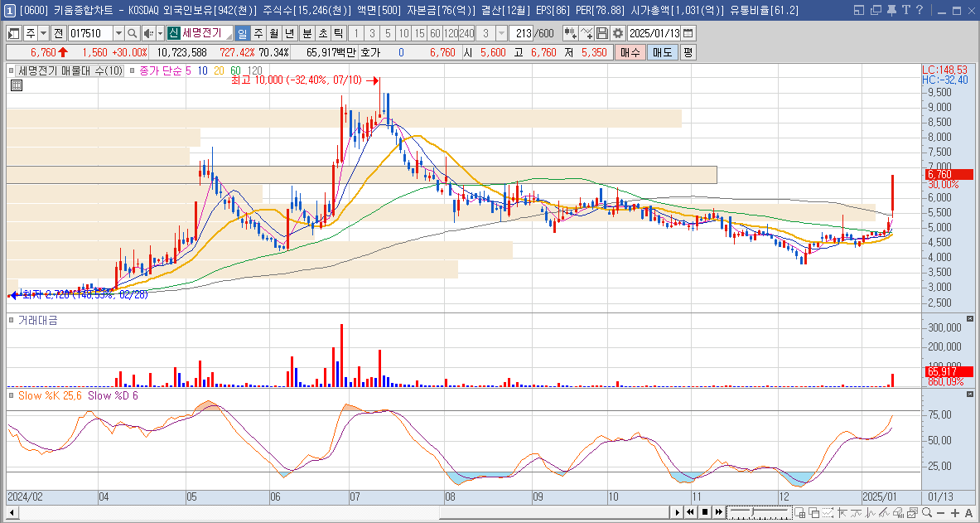The height and width of the screenshot is (523, 980).
Task: Click the 213 candle count field
Action: coord(520,33)
